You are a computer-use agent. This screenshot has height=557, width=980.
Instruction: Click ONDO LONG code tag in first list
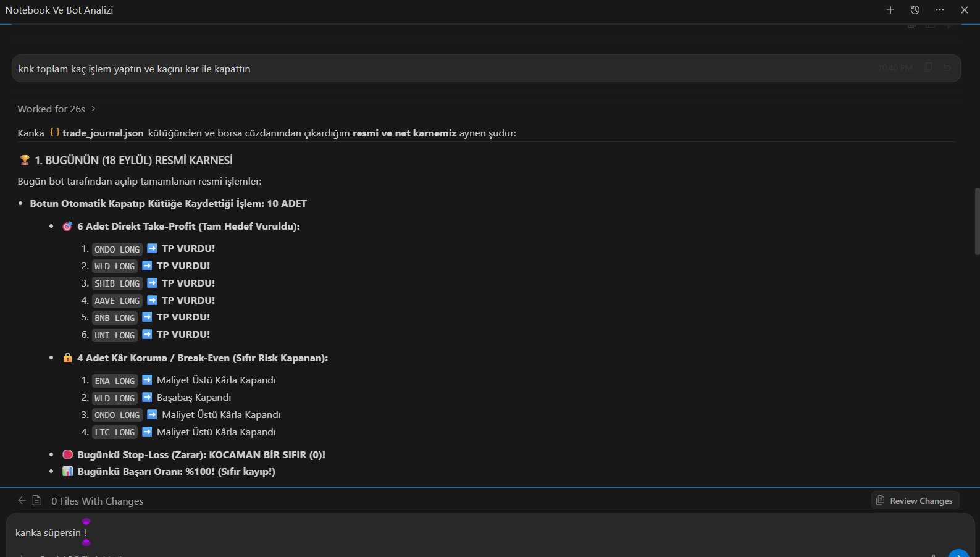[x=117, y=249]
